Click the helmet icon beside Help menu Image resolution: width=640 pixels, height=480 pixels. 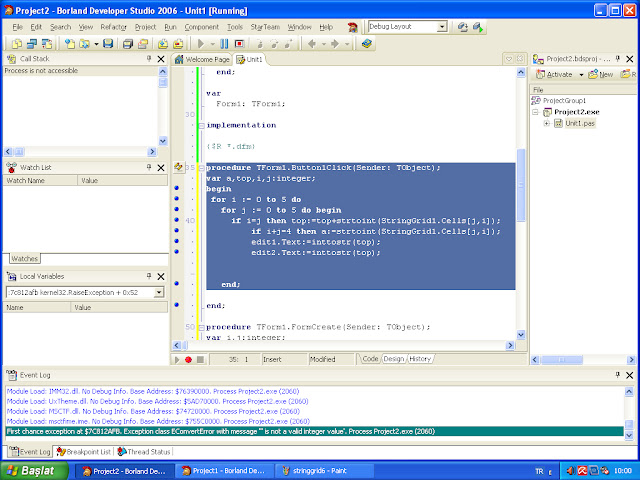click(x=353, y=27)
